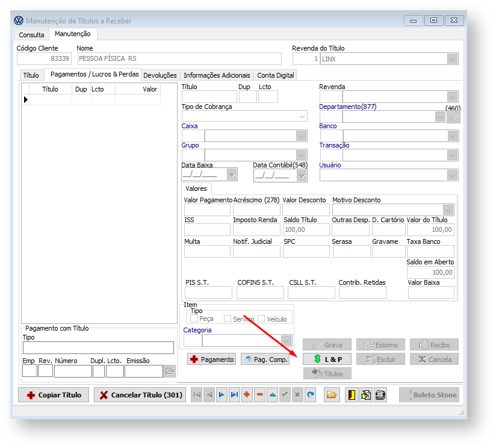
Task: Expand the Categoria dropdown
Action: coord(287,341)
